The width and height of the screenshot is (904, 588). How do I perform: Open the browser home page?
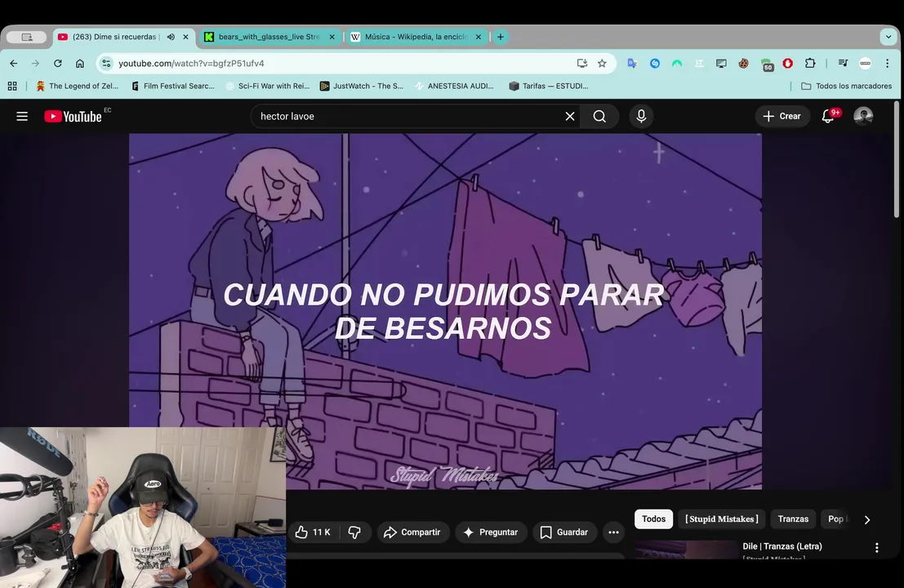coord(79,64)
